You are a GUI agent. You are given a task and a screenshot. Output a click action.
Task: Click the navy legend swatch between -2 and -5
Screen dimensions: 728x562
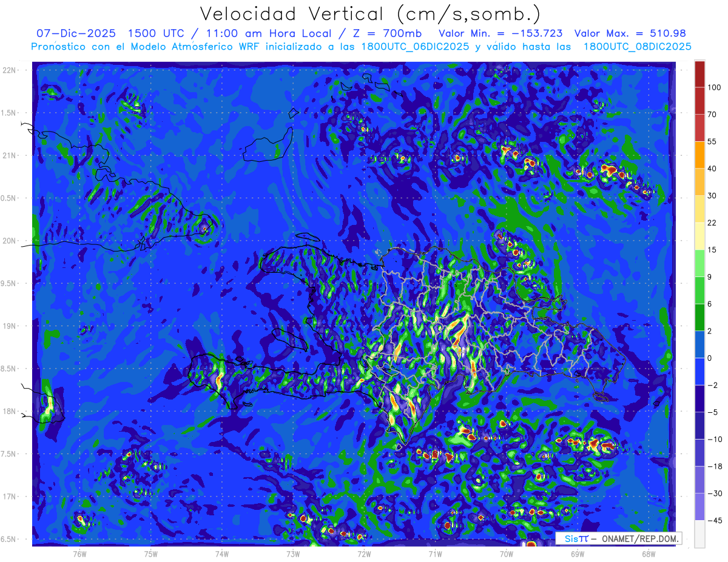pos(699,398)
